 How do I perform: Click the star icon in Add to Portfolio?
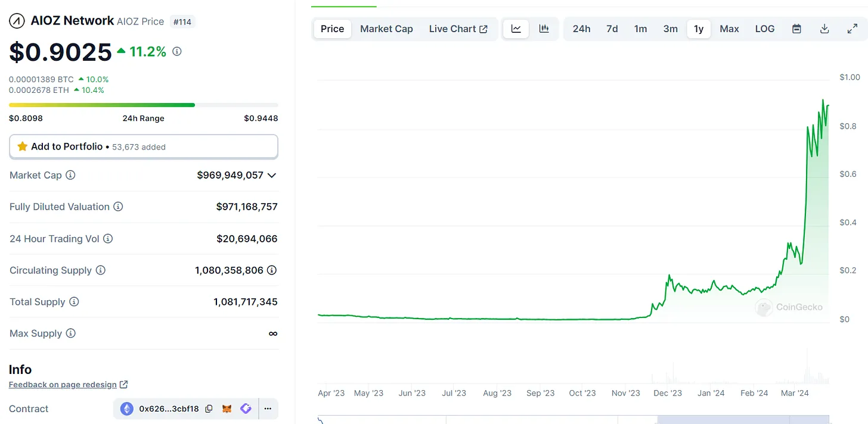click(23, 146)
